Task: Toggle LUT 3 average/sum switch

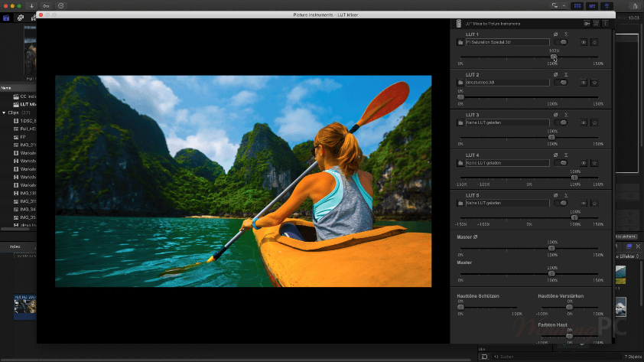Action: point(561,123)
